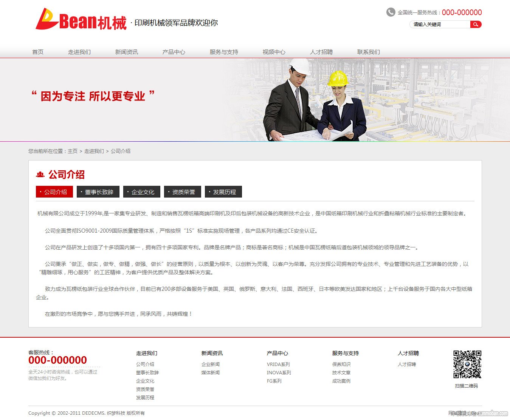Open 服务与支持 in the navigation bar
The image size is (510, 420).
pos(224,52)
